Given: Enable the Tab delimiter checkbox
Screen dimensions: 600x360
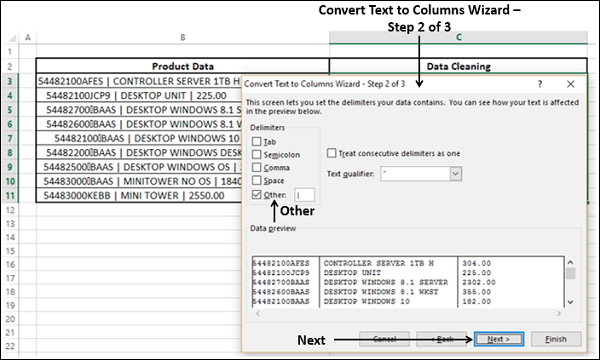Looking at the screenshot, I should [x=257, y=142].
